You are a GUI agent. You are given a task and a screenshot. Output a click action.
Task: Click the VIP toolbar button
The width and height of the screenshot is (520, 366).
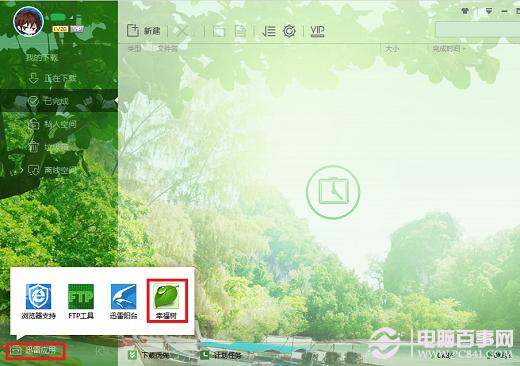317,31
